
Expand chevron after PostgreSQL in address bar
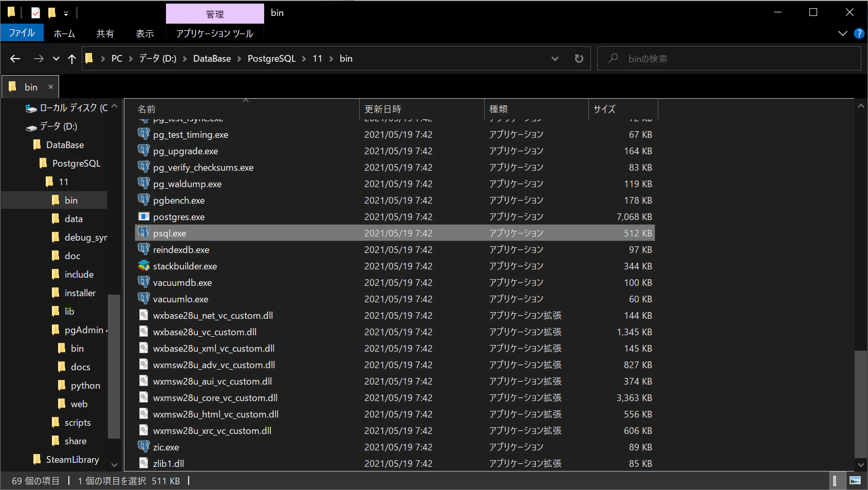[x=304, y=59]
